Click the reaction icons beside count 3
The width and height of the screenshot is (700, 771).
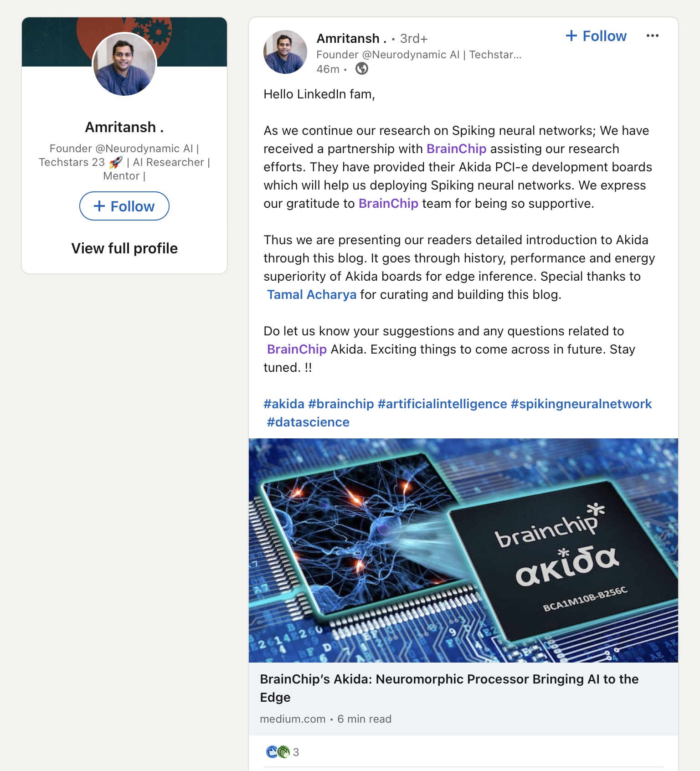(278, 751)
